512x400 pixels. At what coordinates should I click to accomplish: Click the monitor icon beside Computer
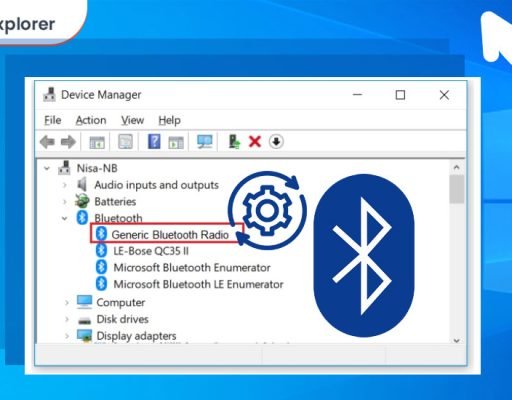(84, 302)
